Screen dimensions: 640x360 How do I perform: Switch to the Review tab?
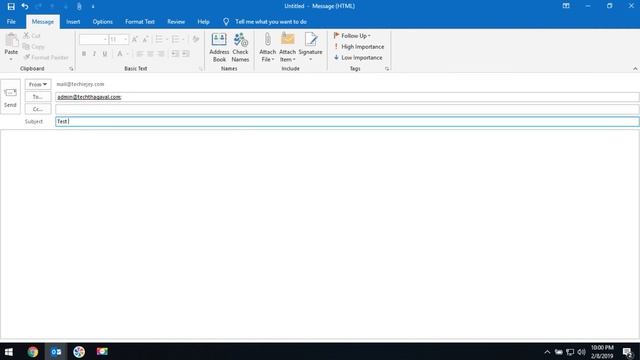click(x=176, y=22)
